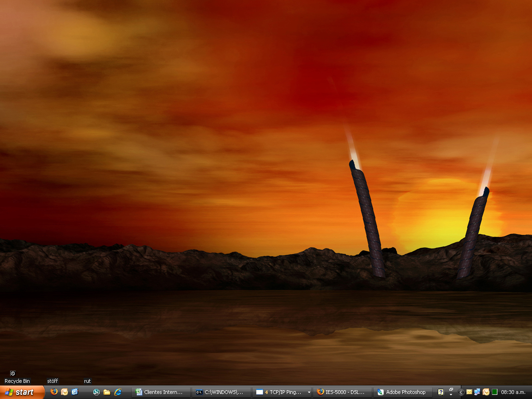Open the mail envelope icon in the tray
Screen dimensions: 532x399
point(469,392)
